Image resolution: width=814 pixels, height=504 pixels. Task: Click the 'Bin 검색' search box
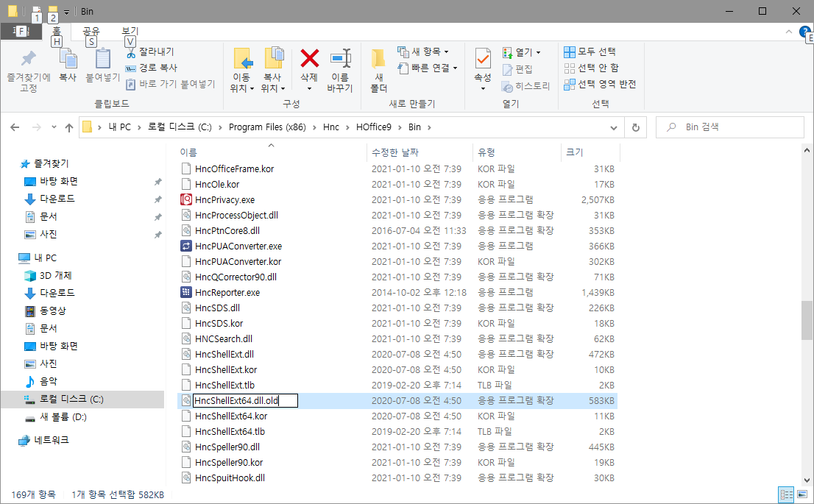click(x=730, y=127)
